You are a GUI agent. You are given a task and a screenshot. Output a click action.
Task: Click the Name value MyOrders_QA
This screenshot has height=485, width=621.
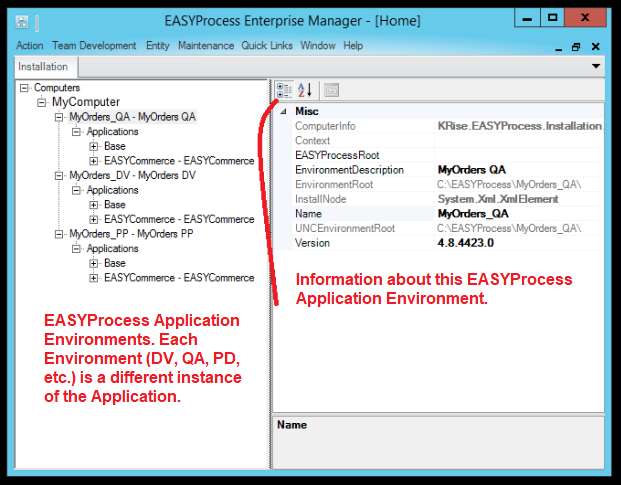[473, 214]
